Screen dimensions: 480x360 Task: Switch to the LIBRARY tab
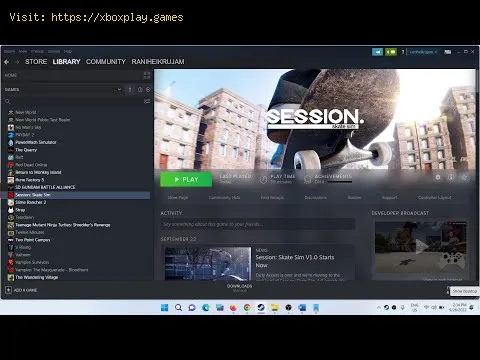coord(66,62)
